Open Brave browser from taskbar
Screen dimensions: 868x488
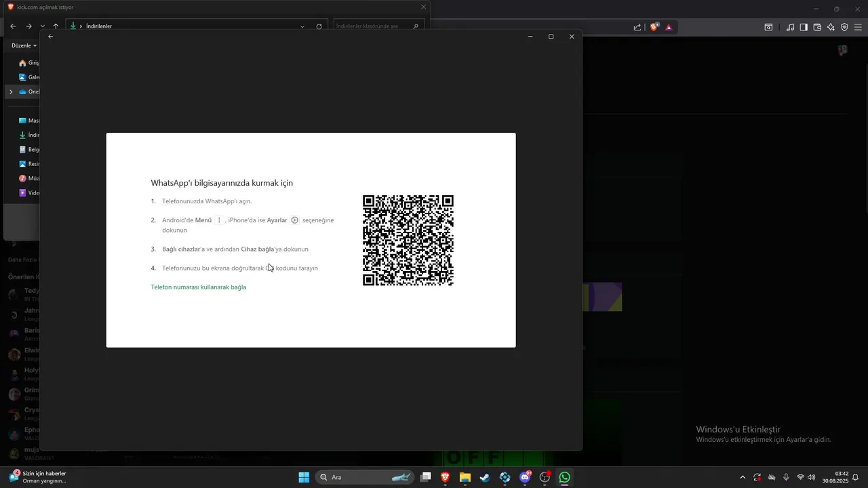point(446,477)
